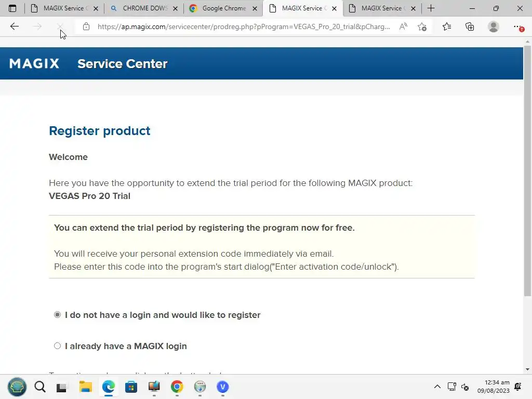
Task: Open Windows taskbar search
Action: pos(40,387)
